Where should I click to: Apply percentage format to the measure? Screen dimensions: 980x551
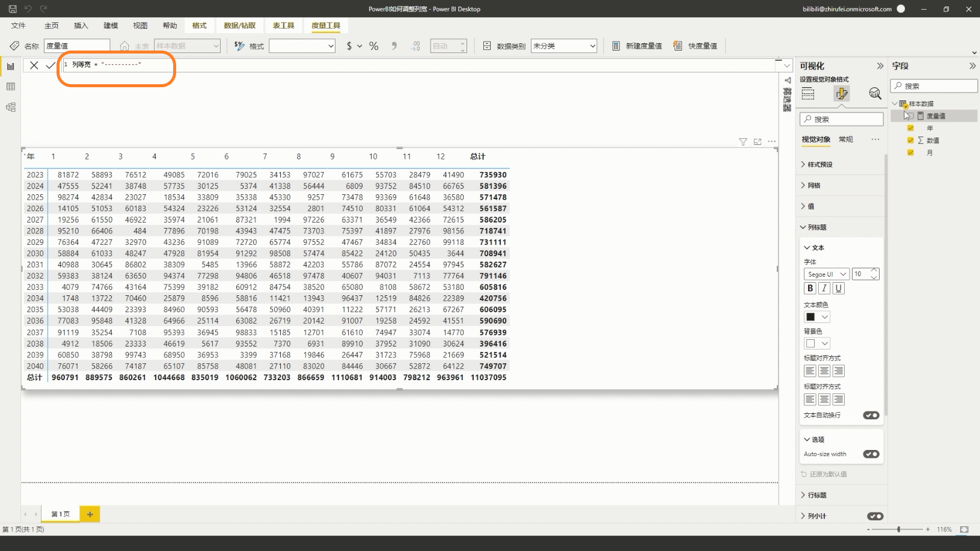coord(374,46)
